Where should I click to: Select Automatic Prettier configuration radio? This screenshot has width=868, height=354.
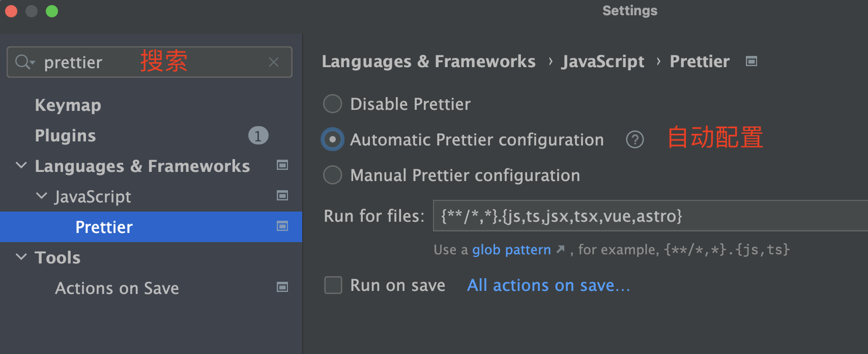point(333,139)
